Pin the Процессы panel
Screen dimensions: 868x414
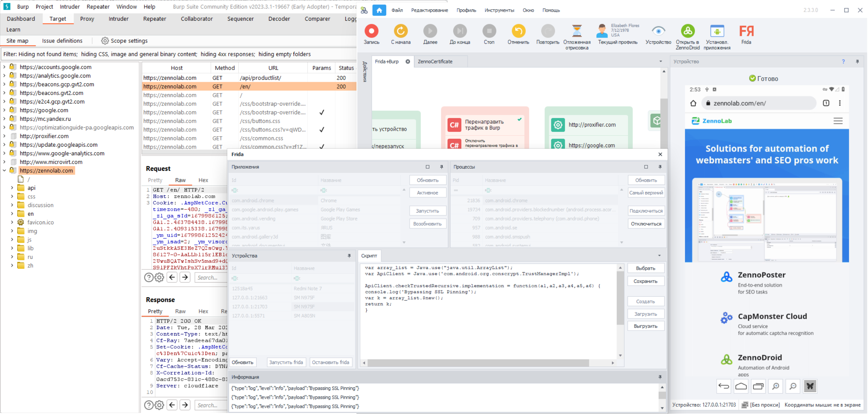point(660,167)
